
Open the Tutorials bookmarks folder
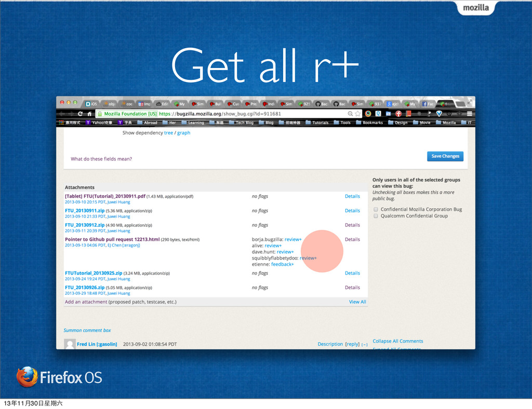coord(317,122)
